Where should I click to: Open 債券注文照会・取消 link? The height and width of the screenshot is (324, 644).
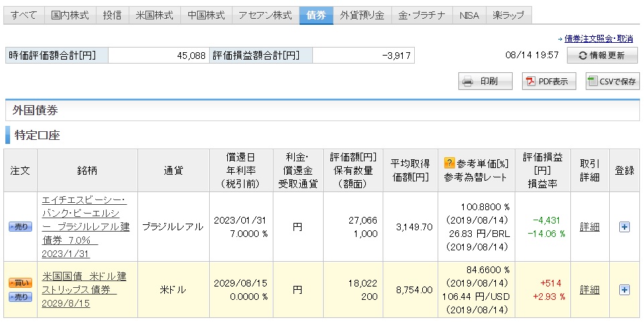tap(598, 39)
